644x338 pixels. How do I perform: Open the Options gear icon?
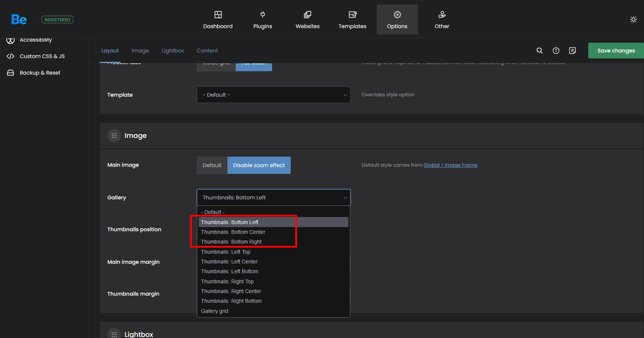[397, 15]
